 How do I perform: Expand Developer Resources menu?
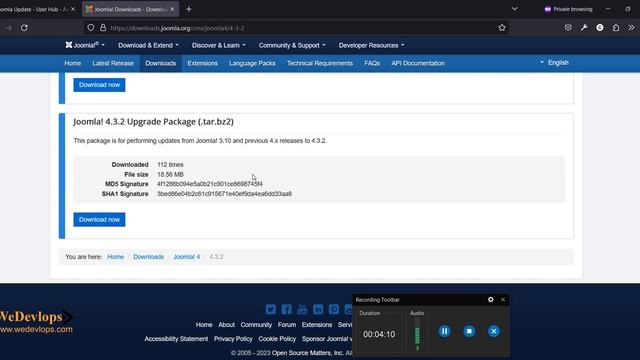[x=371, y=45]
